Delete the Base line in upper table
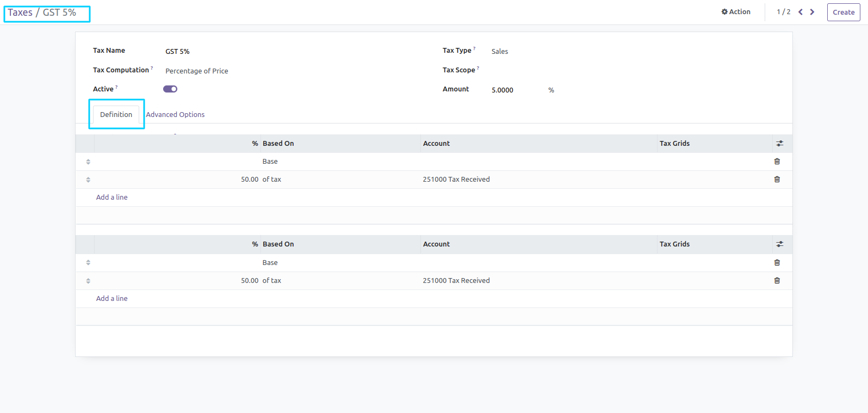 point(777,162)
